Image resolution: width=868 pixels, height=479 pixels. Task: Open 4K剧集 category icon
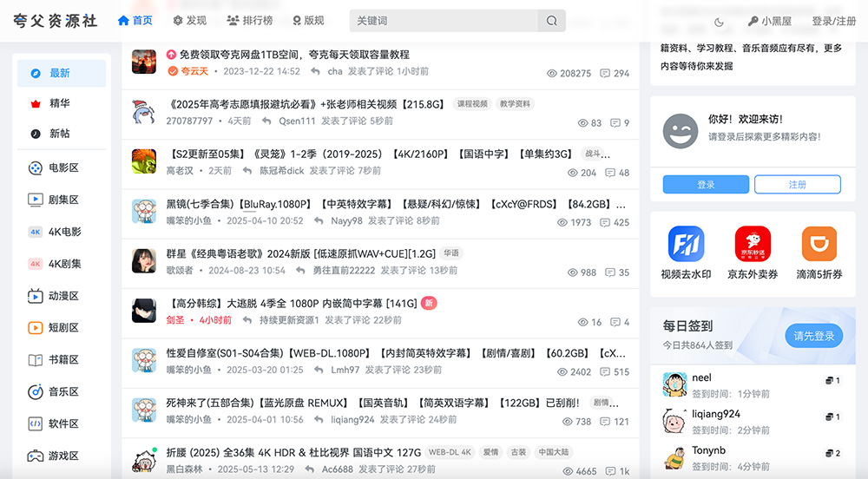point(36,264)
